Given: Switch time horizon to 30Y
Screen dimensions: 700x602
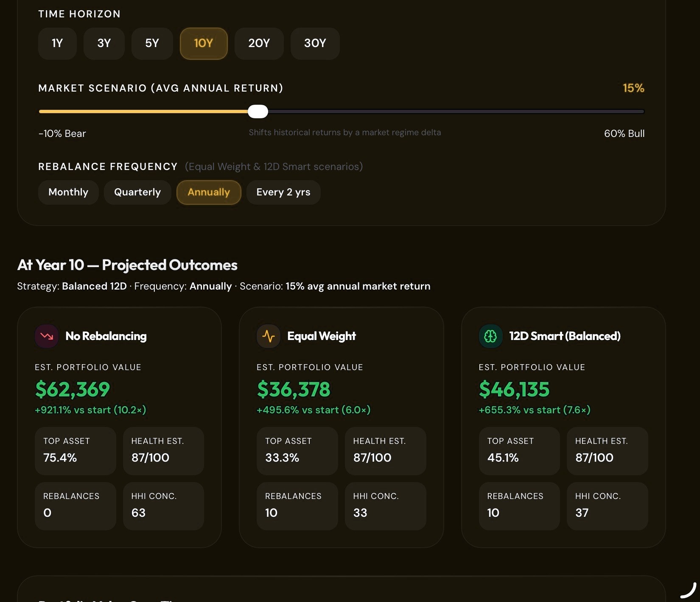Looking at the screenshot, I should [x=315, y=43].
